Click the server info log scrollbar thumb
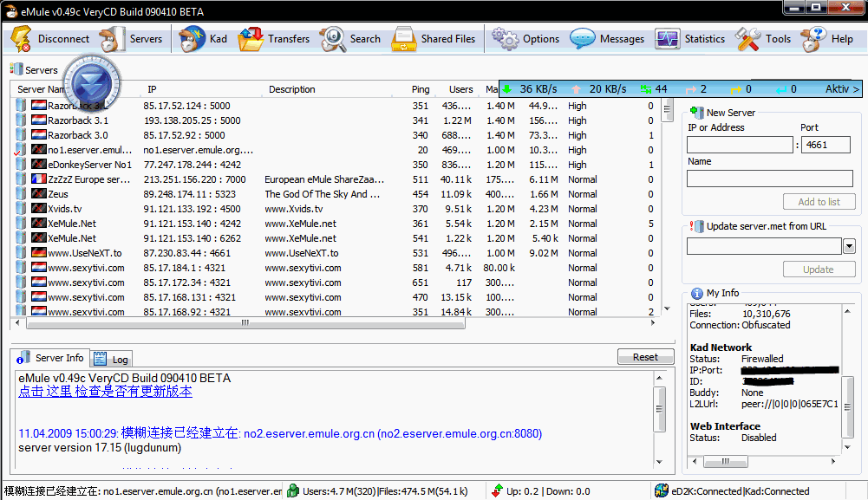 [659, 409]
